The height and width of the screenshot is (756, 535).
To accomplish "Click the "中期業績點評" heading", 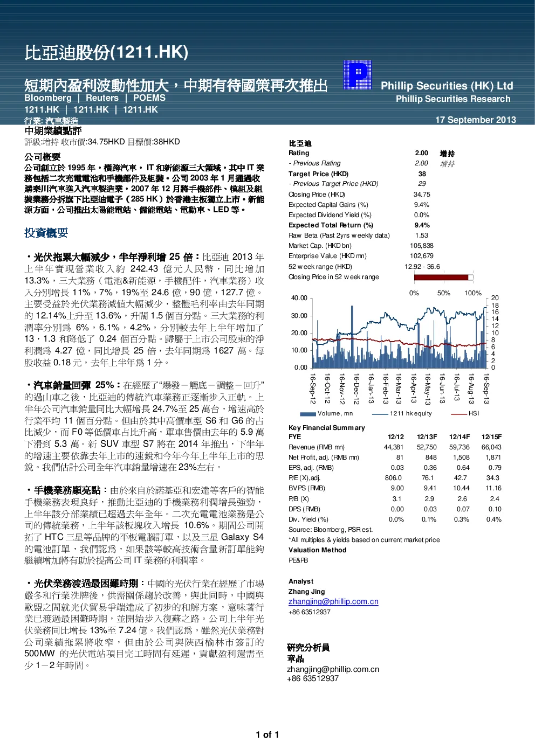I will [53, 131].
